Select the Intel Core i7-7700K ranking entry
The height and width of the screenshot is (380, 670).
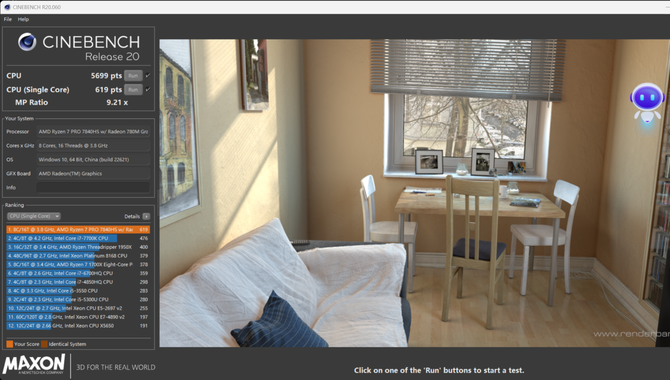click(78, 238)
